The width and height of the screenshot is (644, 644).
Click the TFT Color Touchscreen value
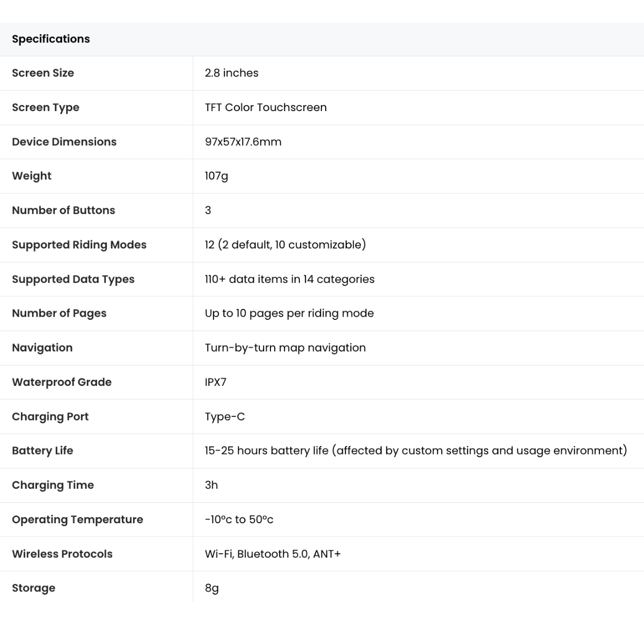click(x=266, y=107)
